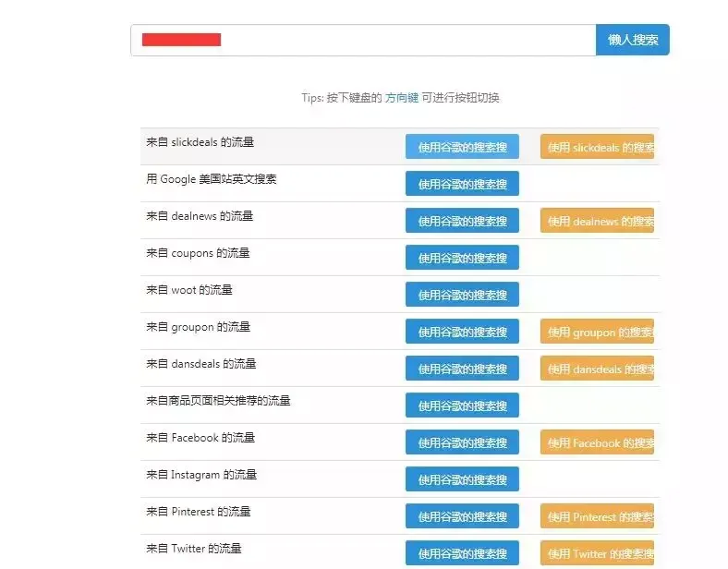Image resolution: width=728 pixels, height=569 pixels.
Task: Use Google search for slickdeals traffic
Action: tap(462, 147)
